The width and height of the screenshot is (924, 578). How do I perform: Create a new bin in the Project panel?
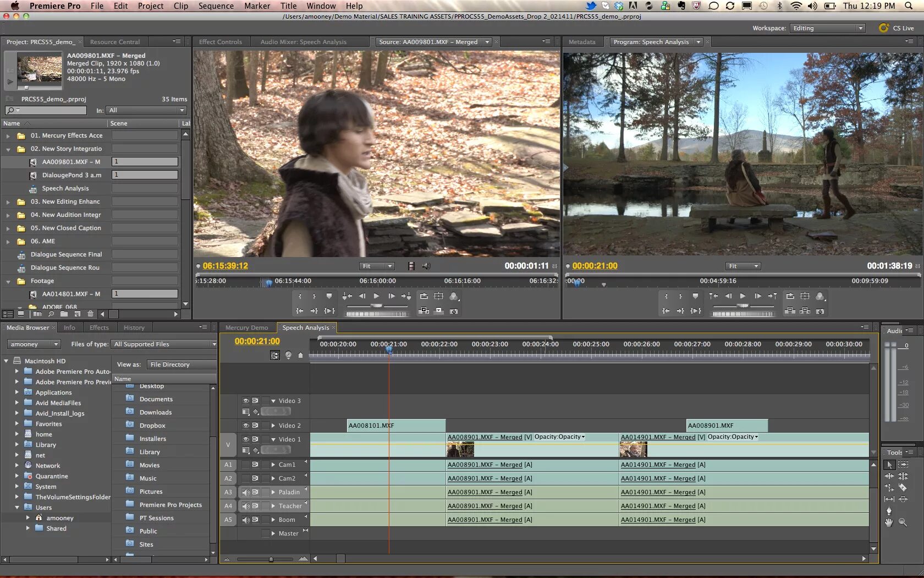64,314
